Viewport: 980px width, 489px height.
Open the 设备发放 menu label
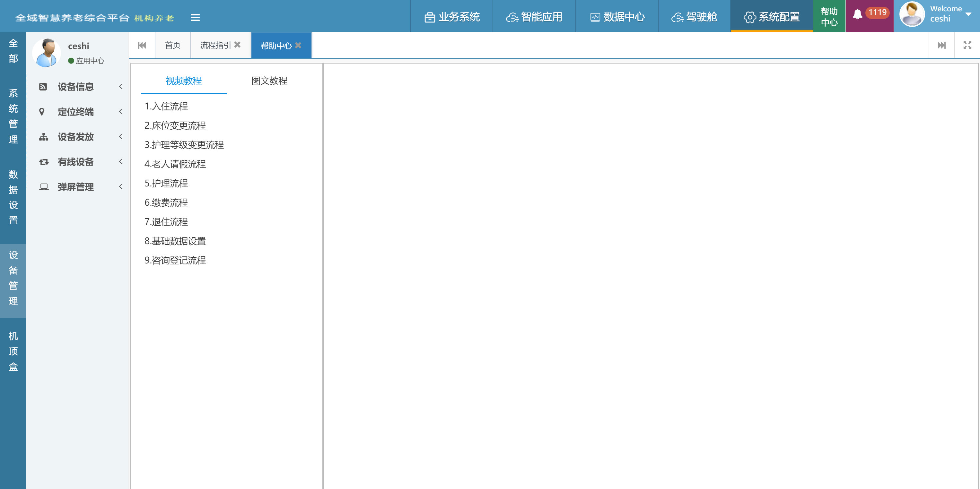point(76,137)
